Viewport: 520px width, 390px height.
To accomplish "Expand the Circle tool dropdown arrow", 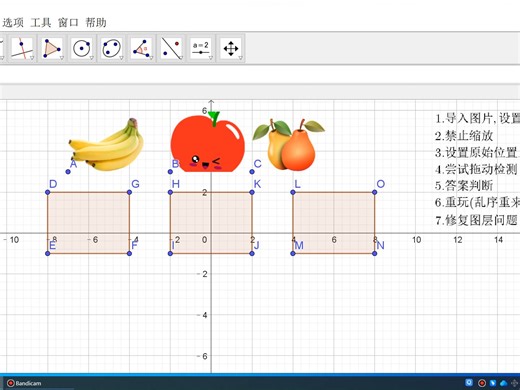I will 91,58.
